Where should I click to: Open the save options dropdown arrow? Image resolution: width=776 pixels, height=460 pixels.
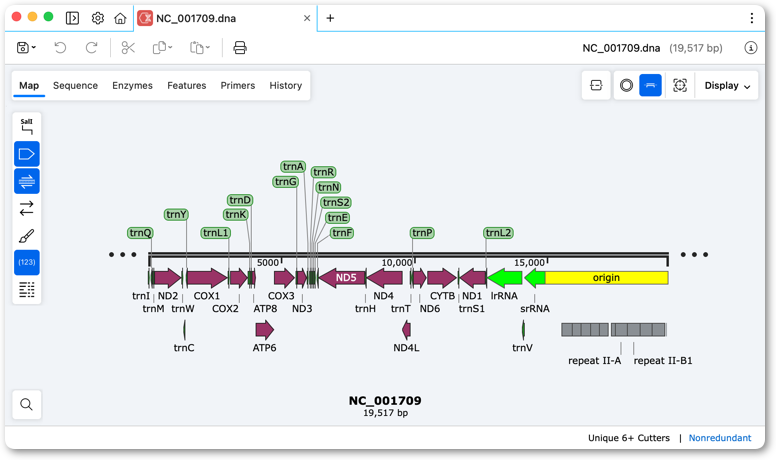[x=34, y=48]
